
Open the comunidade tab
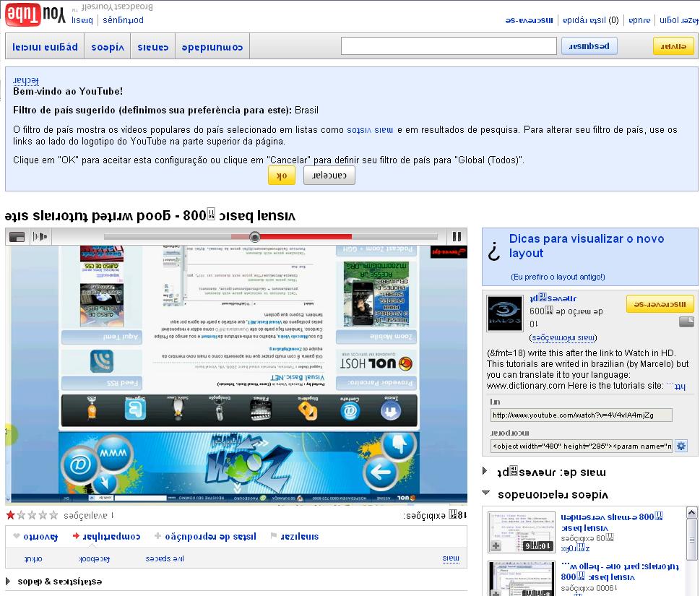tap(212, 46)
